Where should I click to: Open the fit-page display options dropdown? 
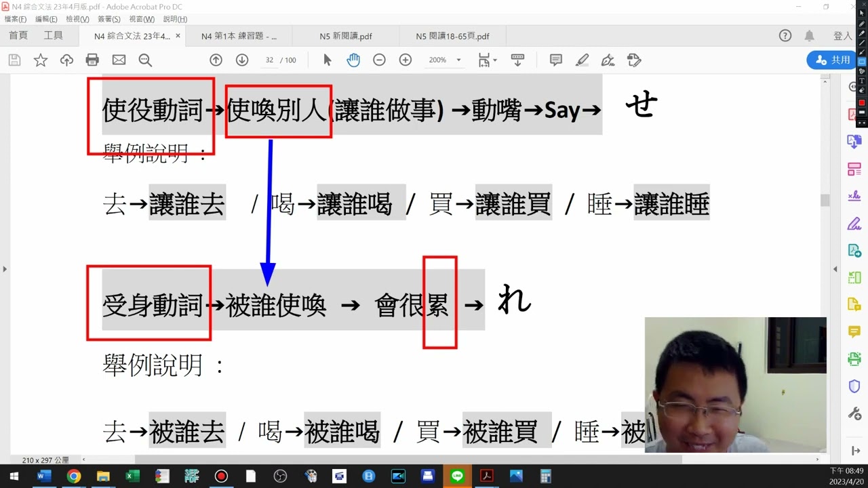pyautogui.click(x=488, y=60)
